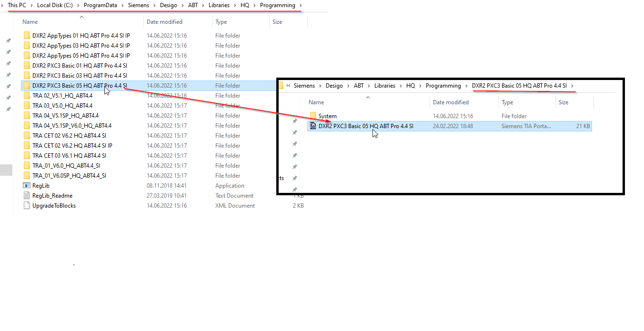644x331 pixels.
Task: Click Programming breadcrumb in right window
Action: [x=443, y=86]
